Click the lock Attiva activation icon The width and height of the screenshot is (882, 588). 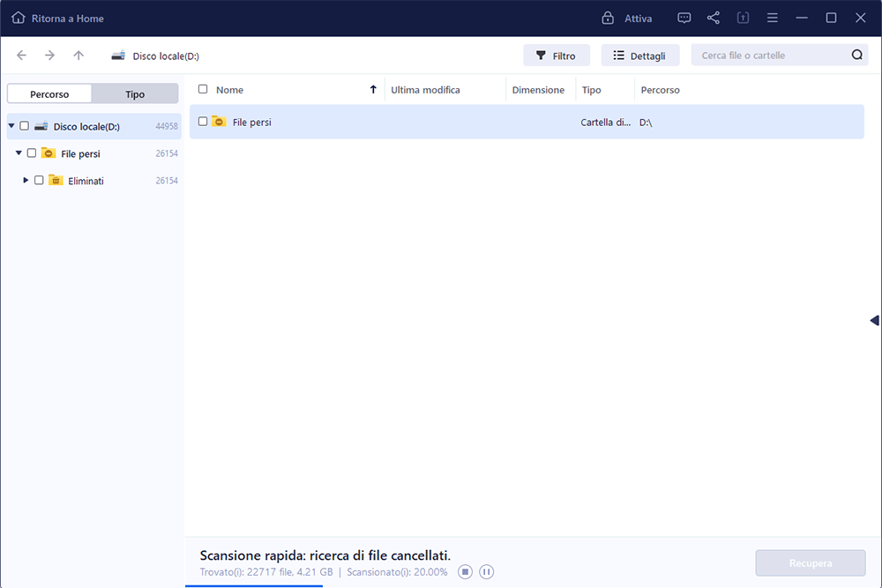[x=608, y=18]
